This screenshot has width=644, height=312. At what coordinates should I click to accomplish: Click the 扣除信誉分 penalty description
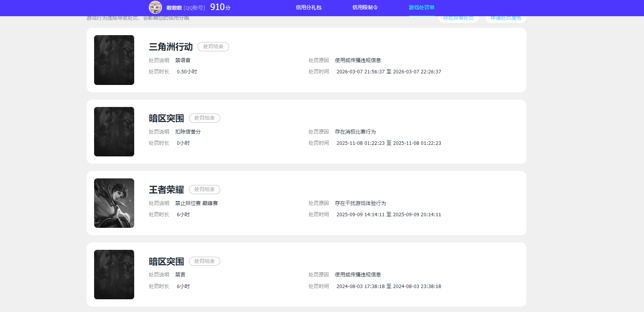coord(188,132)
